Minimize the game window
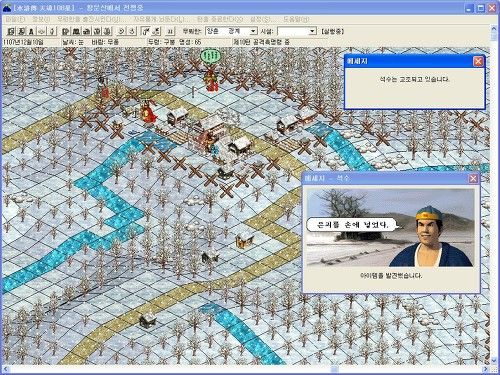The image size is (500, 375). point(469,8)
